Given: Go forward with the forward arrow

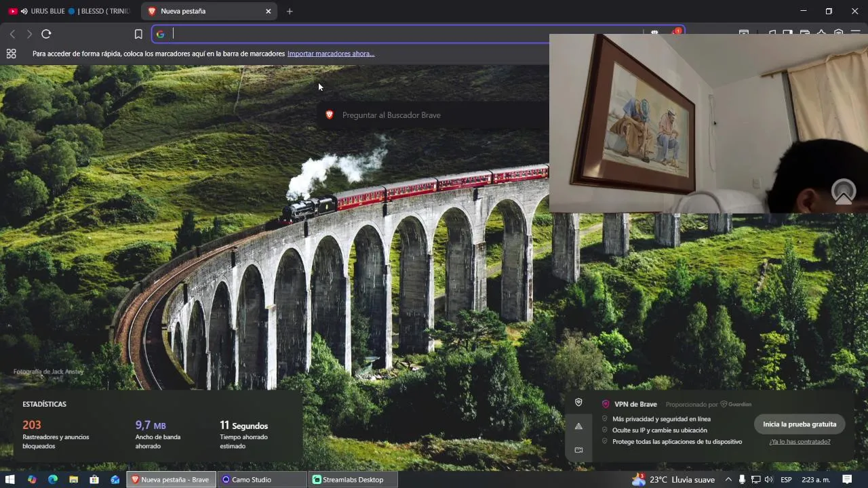Looking at the screenshot, I should coord(29,34).
